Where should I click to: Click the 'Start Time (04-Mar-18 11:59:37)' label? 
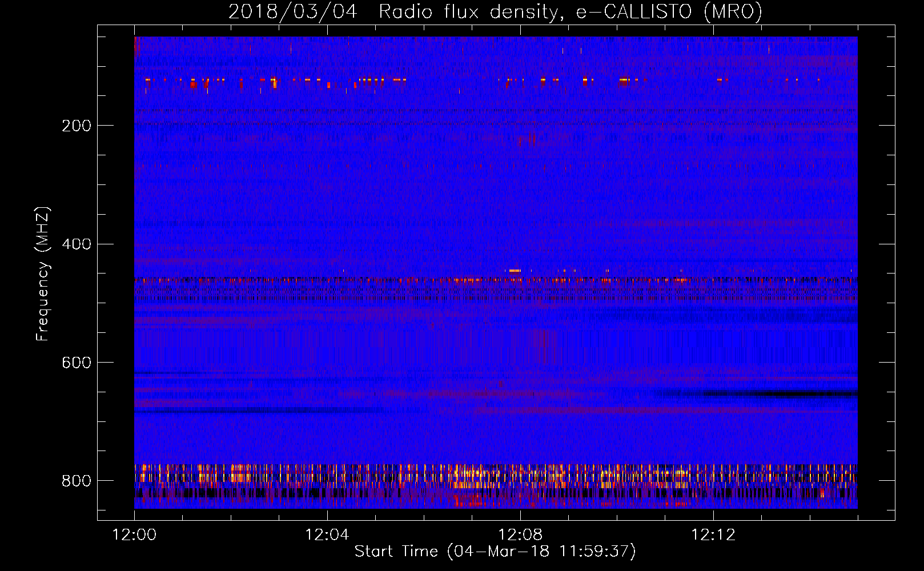click(495, 551)
